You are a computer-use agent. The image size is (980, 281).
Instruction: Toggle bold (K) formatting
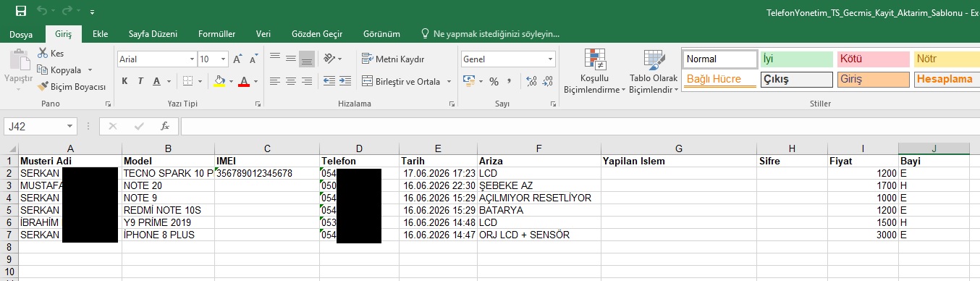click(124, 81)
